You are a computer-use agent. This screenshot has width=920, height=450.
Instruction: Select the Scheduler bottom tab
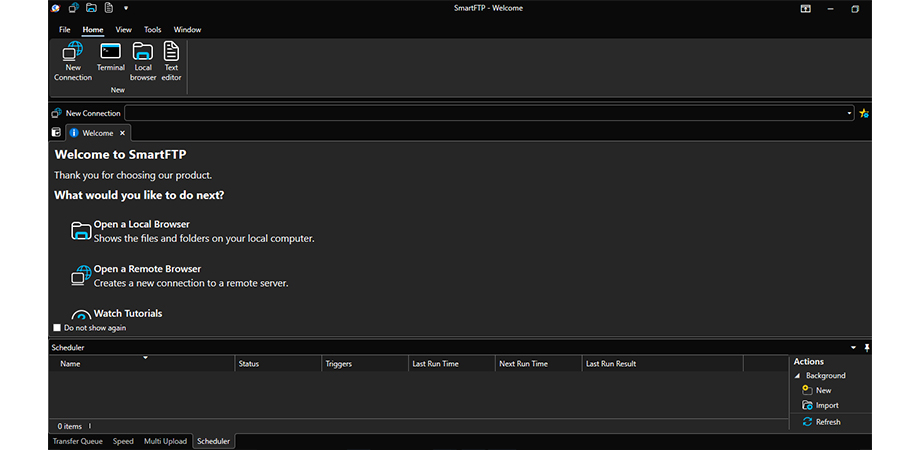pos(214,441)
